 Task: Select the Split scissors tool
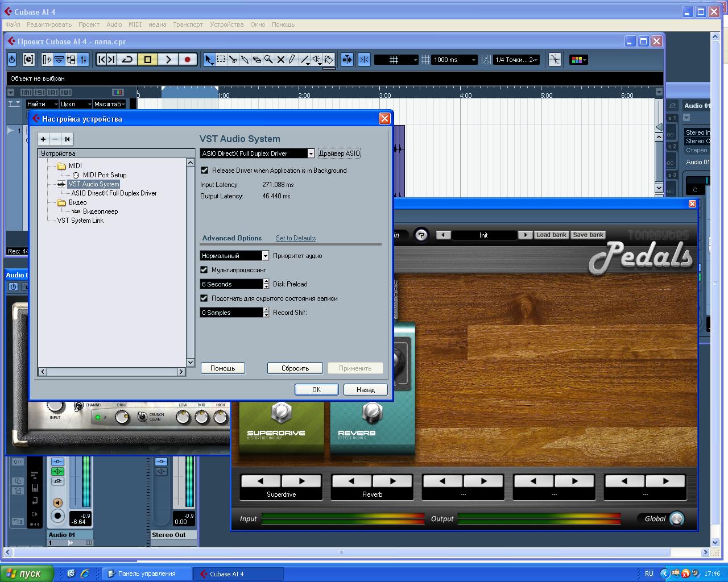coord(233,60)
